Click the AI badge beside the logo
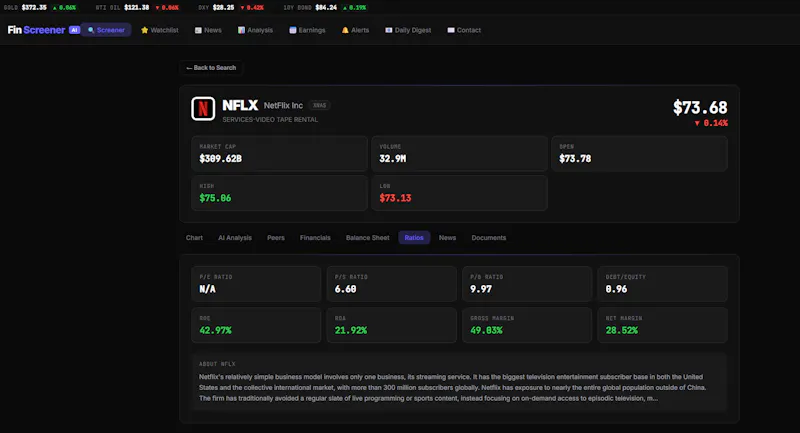The width and height of the screenshot is (800, 433). pyautogui.click(x=74, y=30)
